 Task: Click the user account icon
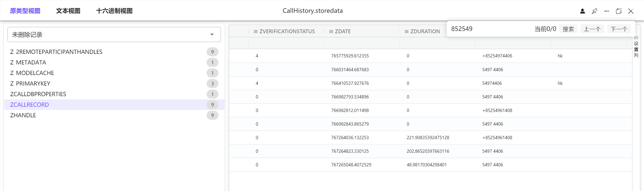(582, 11)
